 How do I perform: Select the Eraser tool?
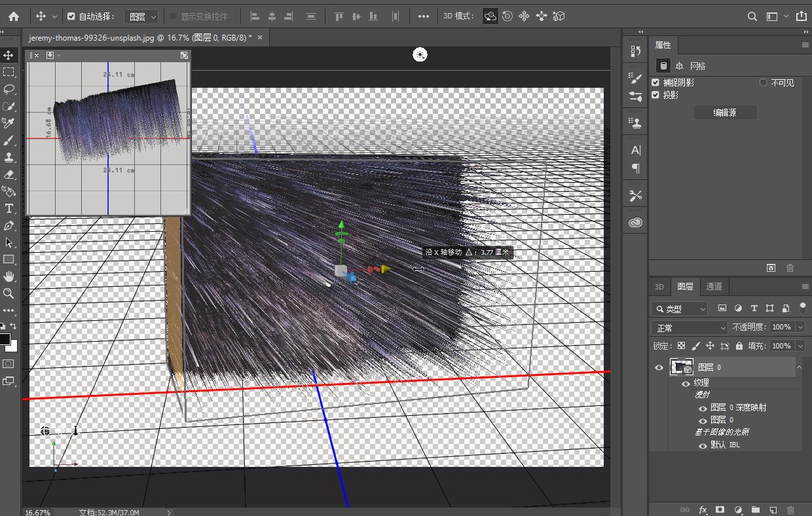[9, 175]
